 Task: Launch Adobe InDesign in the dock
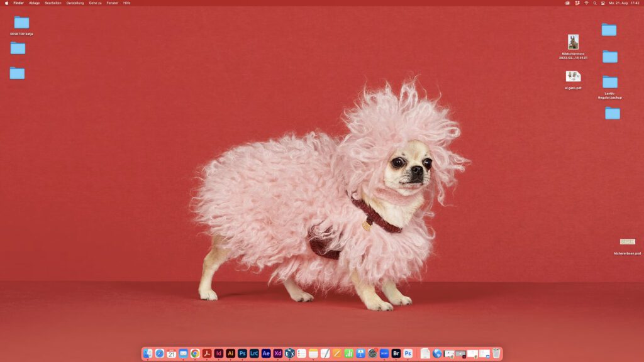tap(218, 354)
